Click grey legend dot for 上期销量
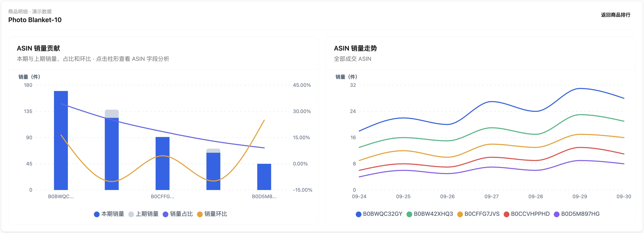This screenshot has width=644, height=233. [x=131, y=214]
